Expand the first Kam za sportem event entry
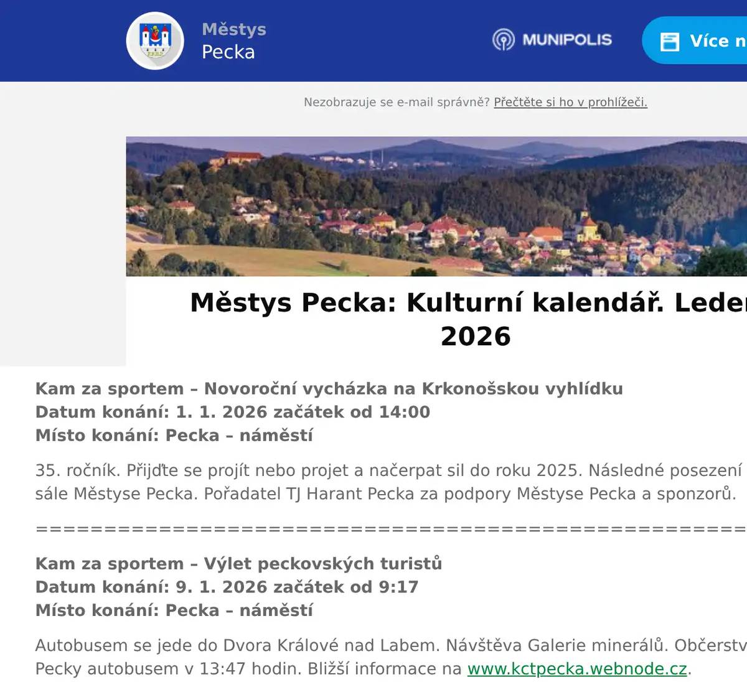 [x=329, y=388]
